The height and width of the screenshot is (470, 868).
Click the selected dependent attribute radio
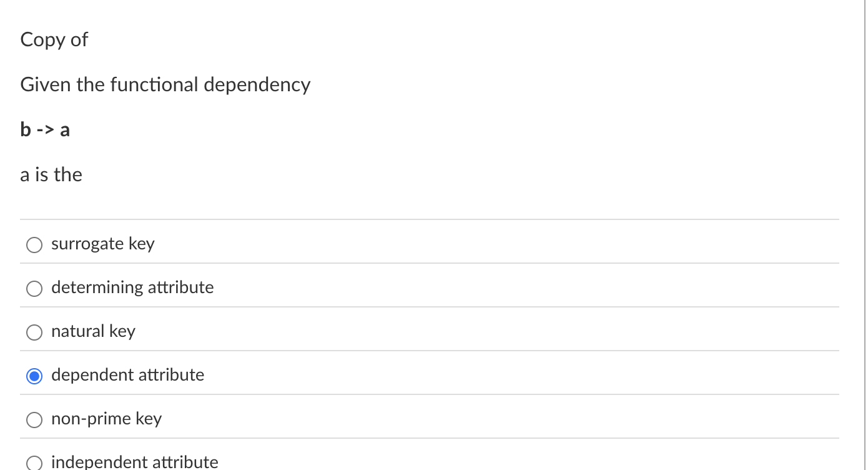point(34,376)
